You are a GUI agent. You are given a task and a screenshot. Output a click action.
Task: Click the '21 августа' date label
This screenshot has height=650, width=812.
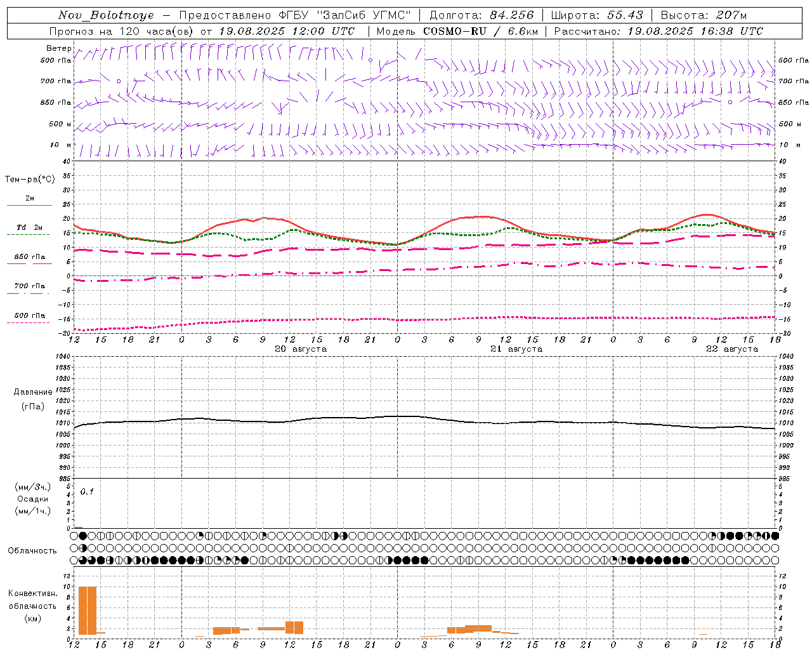[x=516, y=348]
